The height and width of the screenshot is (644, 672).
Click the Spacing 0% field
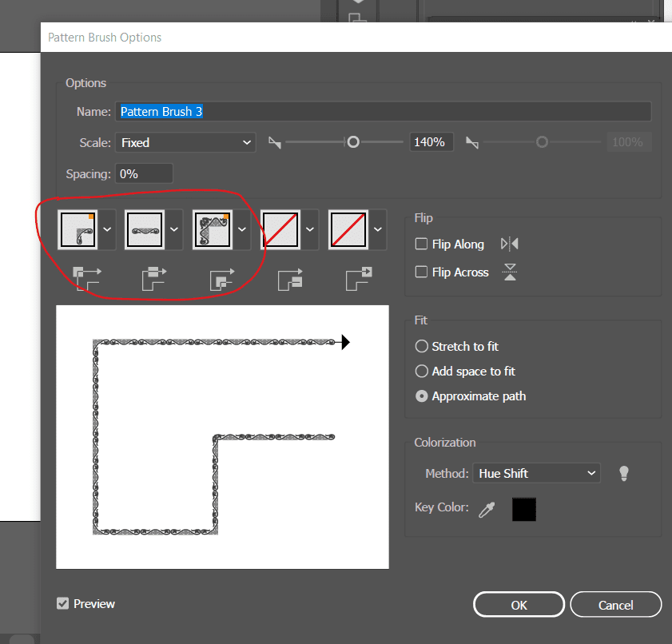coord(144,173)
